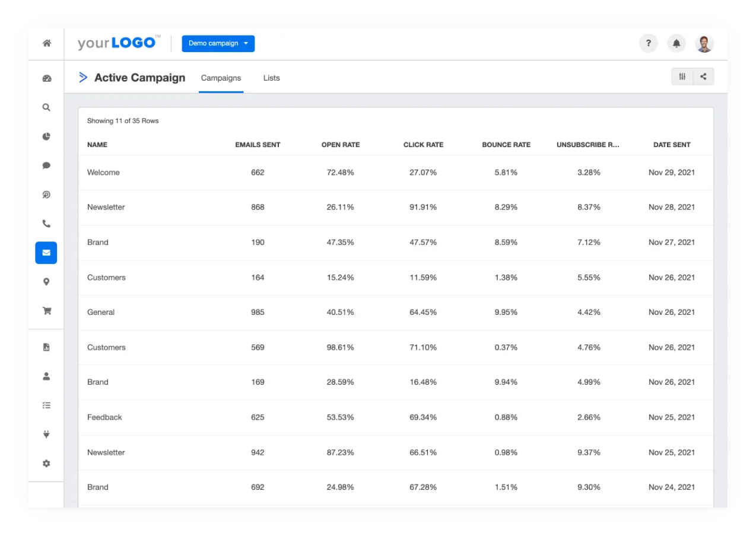Open the pie chart analytics icon
Image resolution: width=756 pixels, height=536 pixels.
pyautogui.click(x=46, y=136)
